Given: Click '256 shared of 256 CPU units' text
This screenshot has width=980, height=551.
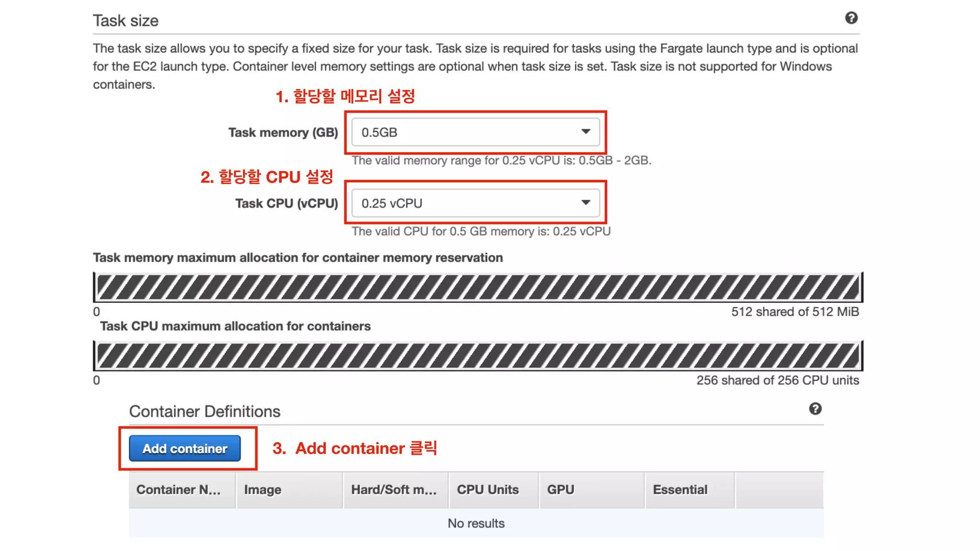Looking at the screenshot, I should tap(778, 380).
